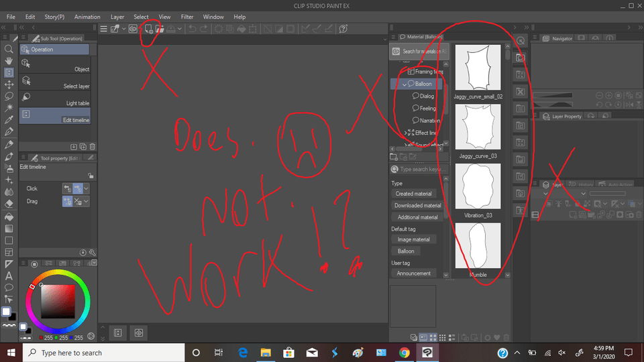
Task: Click the Created material filter button
Action: [414, 194]
